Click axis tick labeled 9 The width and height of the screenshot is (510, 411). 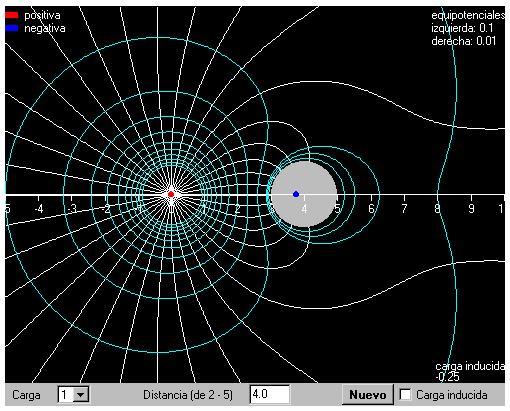(x=471, y=209)
